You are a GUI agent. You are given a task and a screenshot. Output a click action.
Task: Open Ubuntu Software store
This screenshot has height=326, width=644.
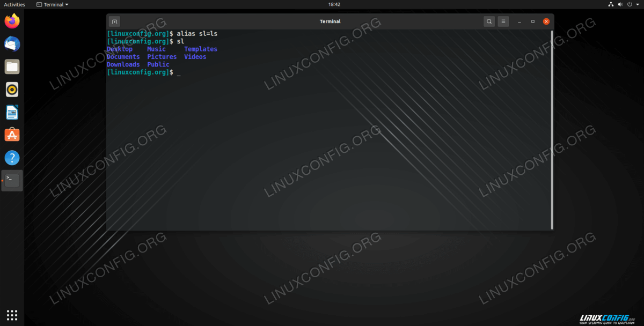tap(12, 135)
